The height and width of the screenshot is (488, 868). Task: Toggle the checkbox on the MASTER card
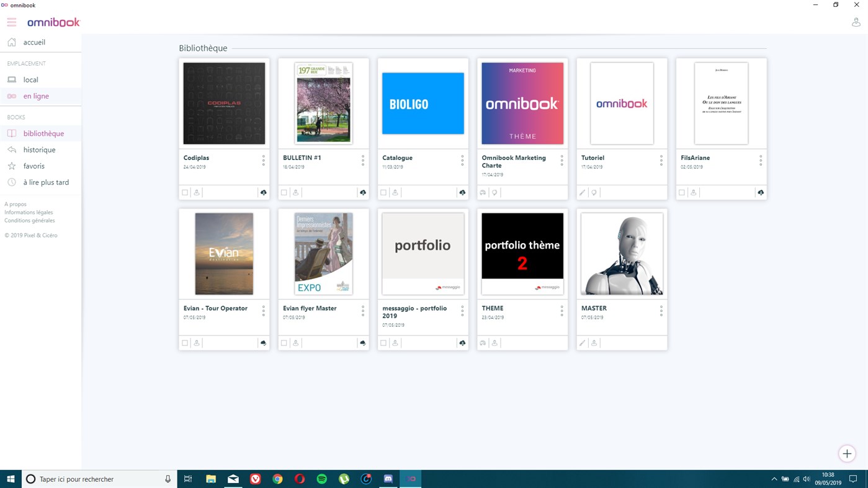click(x=581, y=342)
